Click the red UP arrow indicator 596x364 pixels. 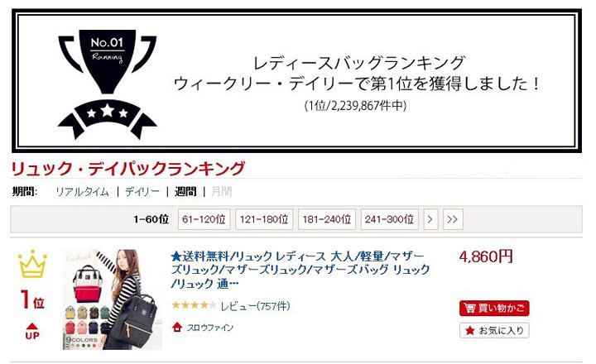click(x=32, y=331)
